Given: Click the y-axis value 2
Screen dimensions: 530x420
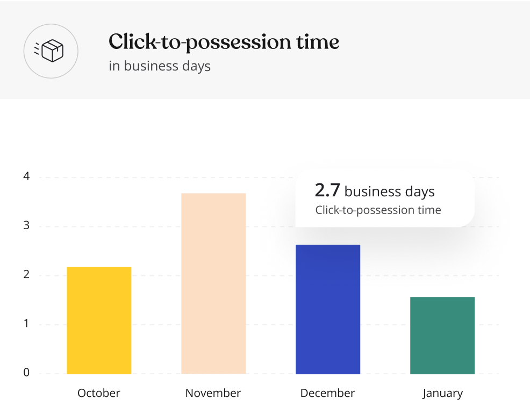Looking at the screenshot, I should pyautogui.click(x=26, y=274).
